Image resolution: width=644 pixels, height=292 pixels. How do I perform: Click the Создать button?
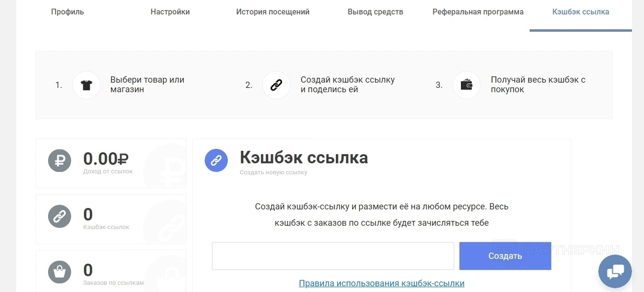505,256
